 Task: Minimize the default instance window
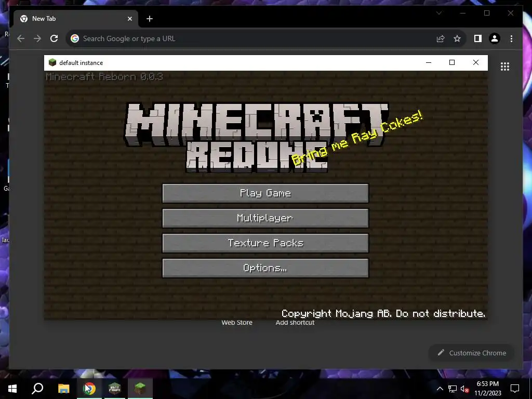coord(429,62)
